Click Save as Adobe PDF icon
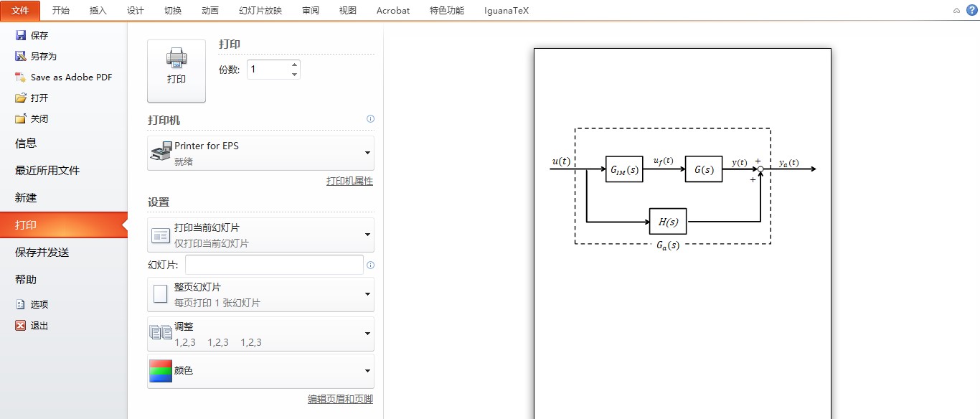The height and width of the screenshot is (419, 980). [x=21, y=77]
